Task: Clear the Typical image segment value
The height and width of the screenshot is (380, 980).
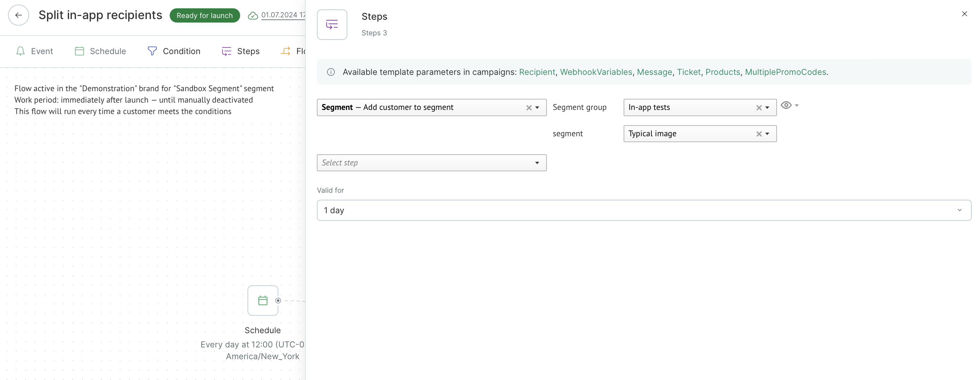Action: (x=759, y=134)
